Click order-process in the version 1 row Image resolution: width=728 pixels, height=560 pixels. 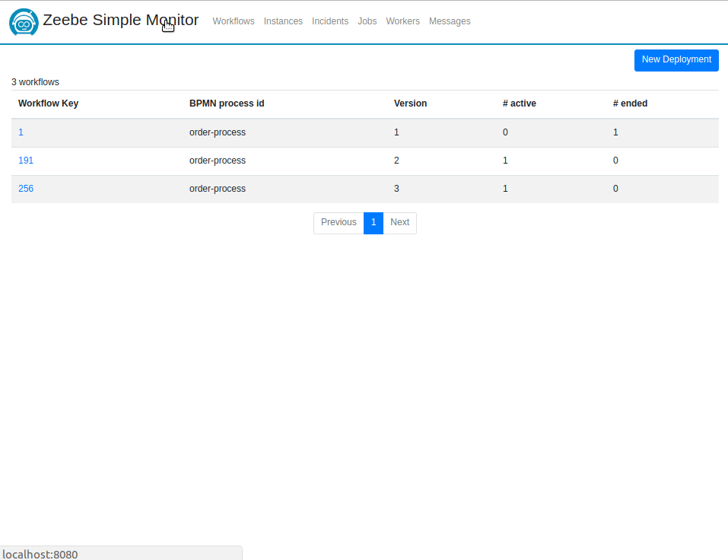click(x=218, y=132)
